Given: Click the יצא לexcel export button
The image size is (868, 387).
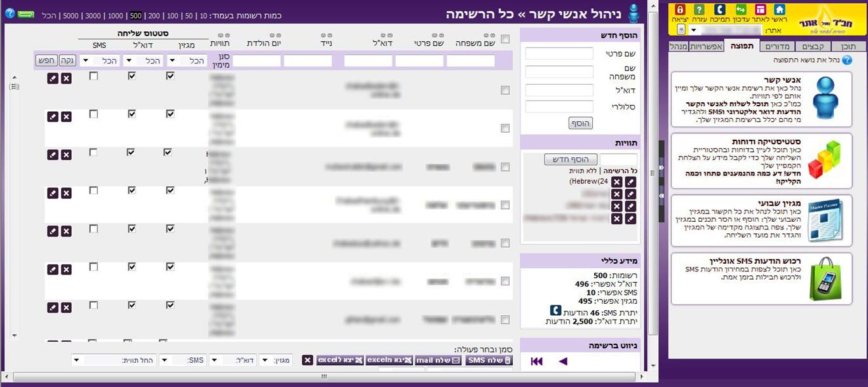Looking at the screenshot, I should tap(340, 360).
